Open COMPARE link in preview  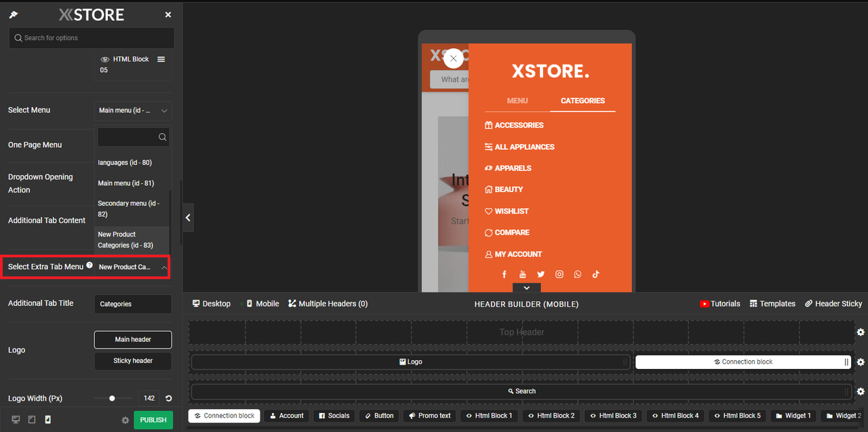coord(507,233)
